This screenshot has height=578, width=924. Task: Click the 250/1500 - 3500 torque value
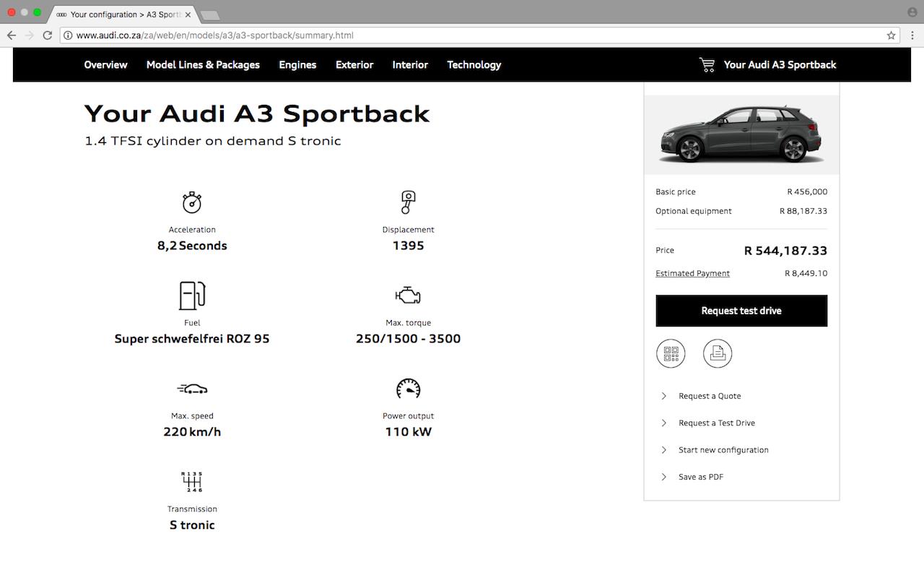(408, 339)
